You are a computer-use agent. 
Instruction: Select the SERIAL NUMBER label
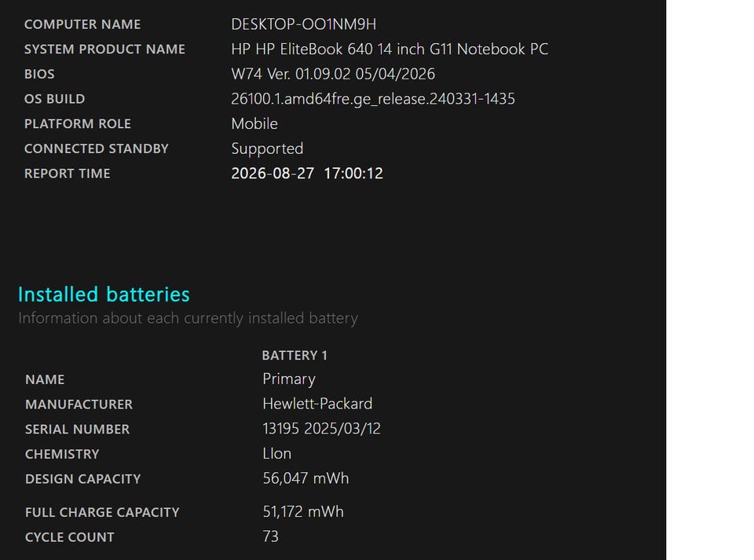tap(78, 430)
